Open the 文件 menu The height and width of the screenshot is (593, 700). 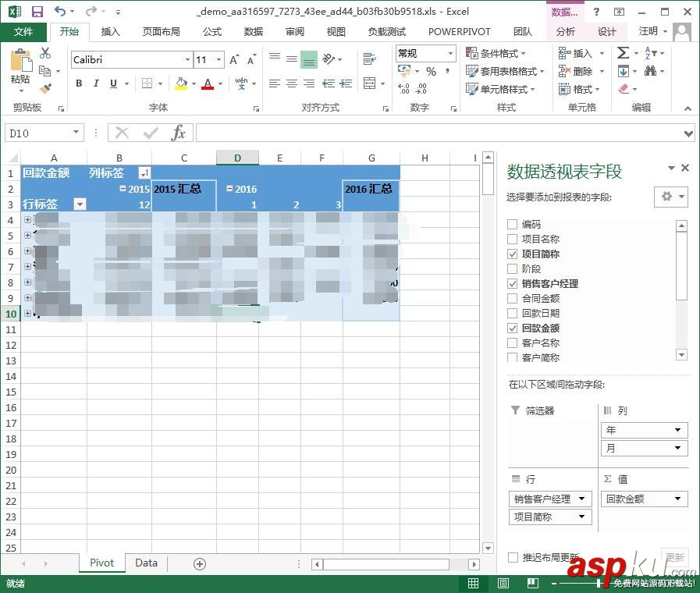click(24, 32)
